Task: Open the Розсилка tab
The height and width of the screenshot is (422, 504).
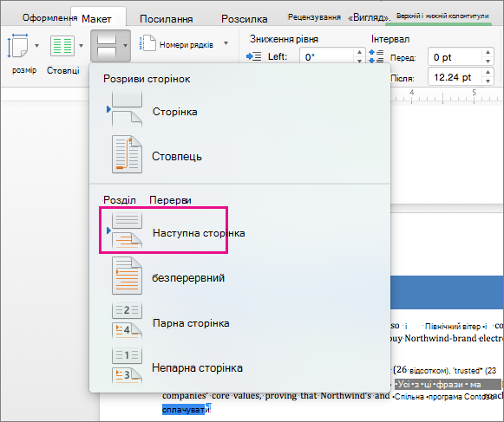Action: [x=245, y=19]
